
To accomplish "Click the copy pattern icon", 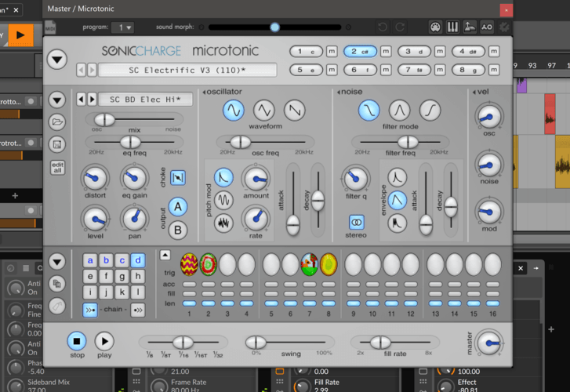I will click(x=57, y=284).
